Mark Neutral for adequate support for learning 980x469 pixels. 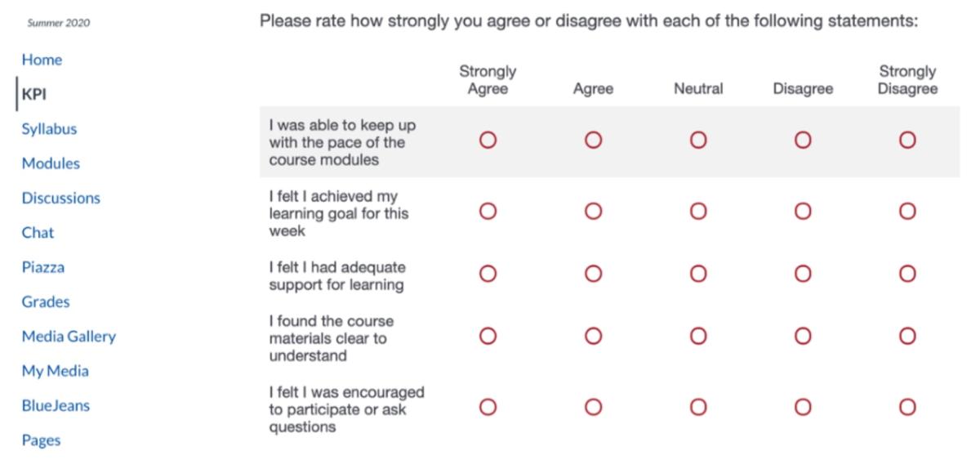(697, 274)
